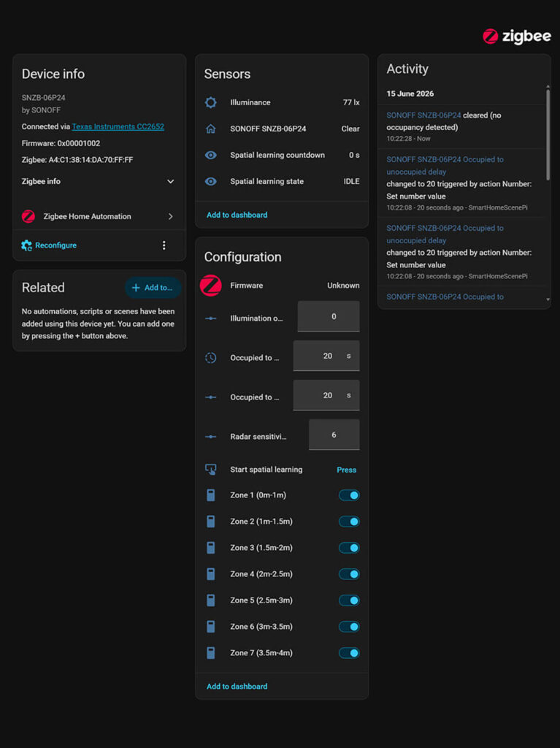Image resolution: width=560 pixels, height=748 pixels.
Task: Click the Zone 2 (1m-1.5m) device icon
Action: pyautogui.click(x=210, y=522)
